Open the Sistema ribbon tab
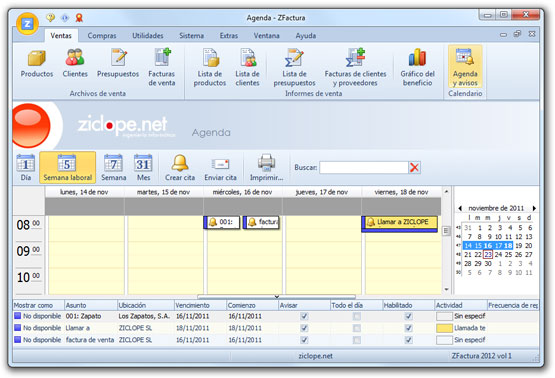The image size is (555, 378). [x=191, y=36]
